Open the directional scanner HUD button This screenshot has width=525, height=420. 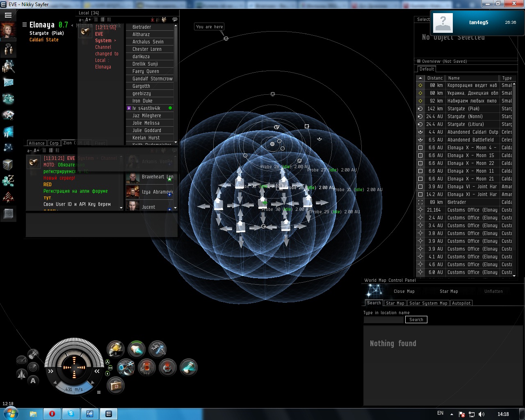33,367
